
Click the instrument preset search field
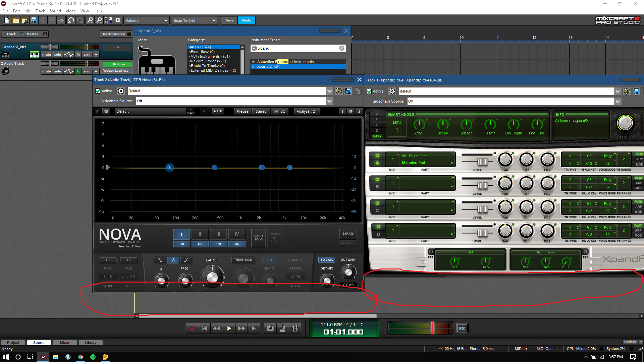298,48
